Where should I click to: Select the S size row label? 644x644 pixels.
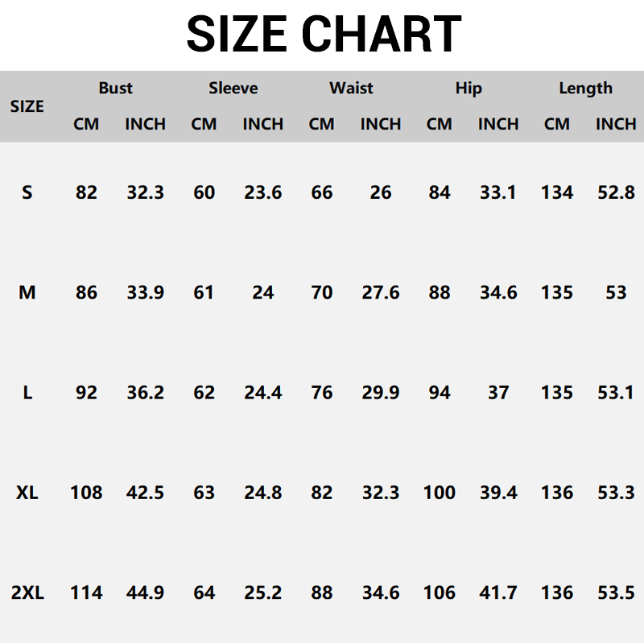tap(27, 192)
